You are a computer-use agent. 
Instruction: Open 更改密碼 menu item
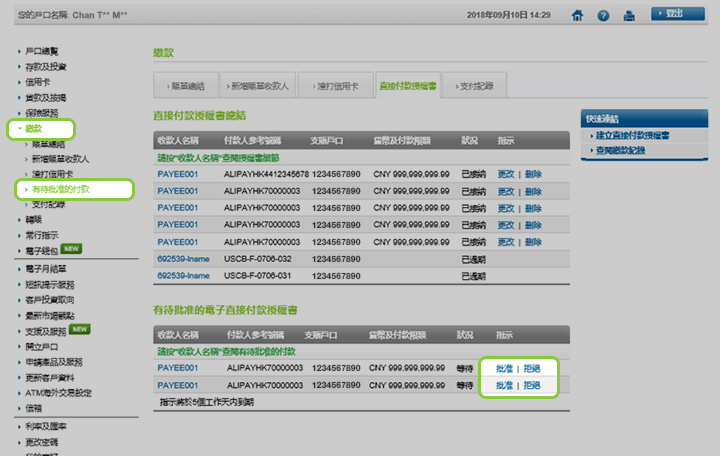point(41,442)
